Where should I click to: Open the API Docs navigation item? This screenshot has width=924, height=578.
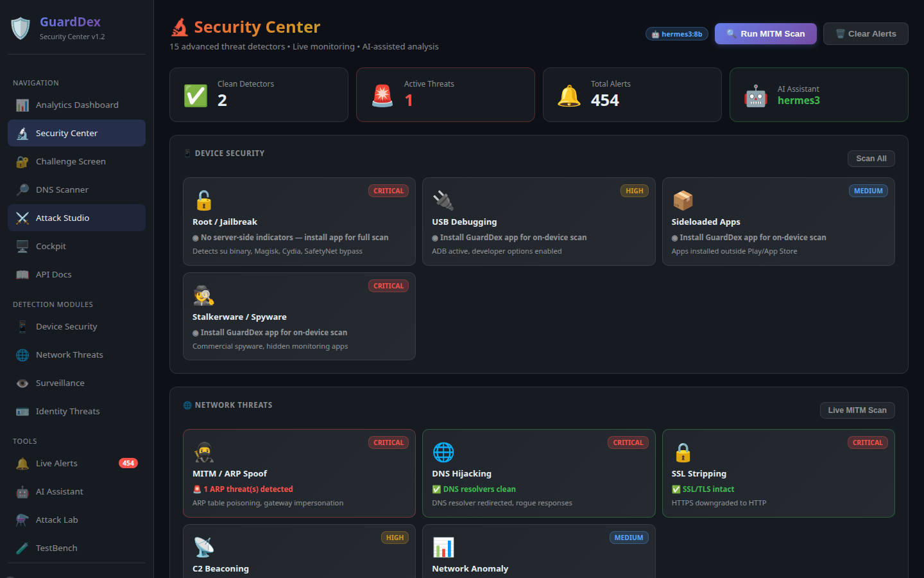(x=76, y=275)
